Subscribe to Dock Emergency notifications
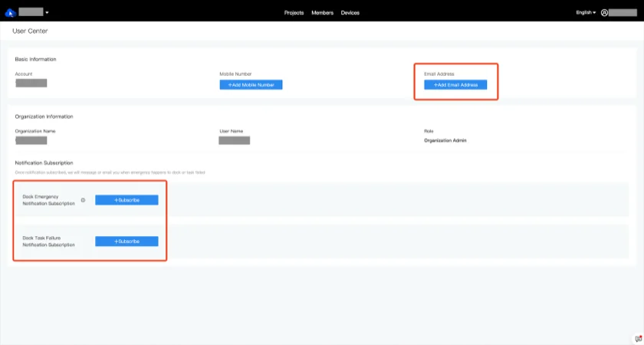The width and height of the screenshot is (644, 345). [x=127, y=200]
